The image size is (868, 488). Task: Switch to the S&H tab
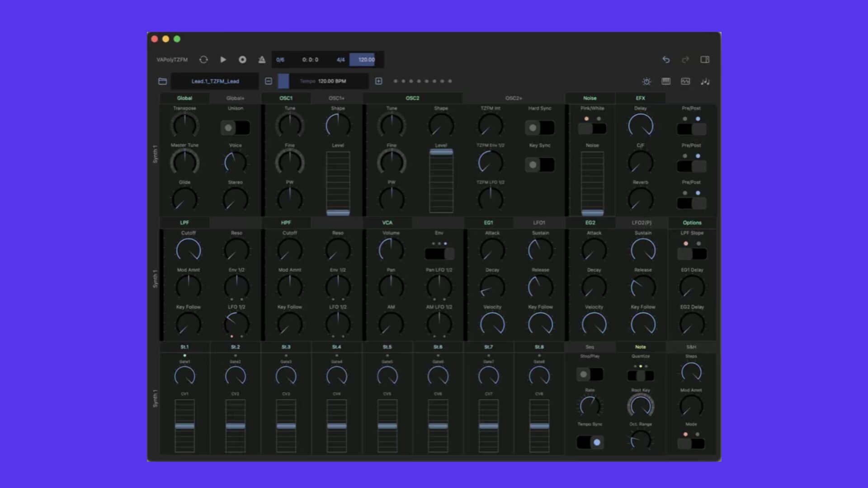[x=691, y=347]
